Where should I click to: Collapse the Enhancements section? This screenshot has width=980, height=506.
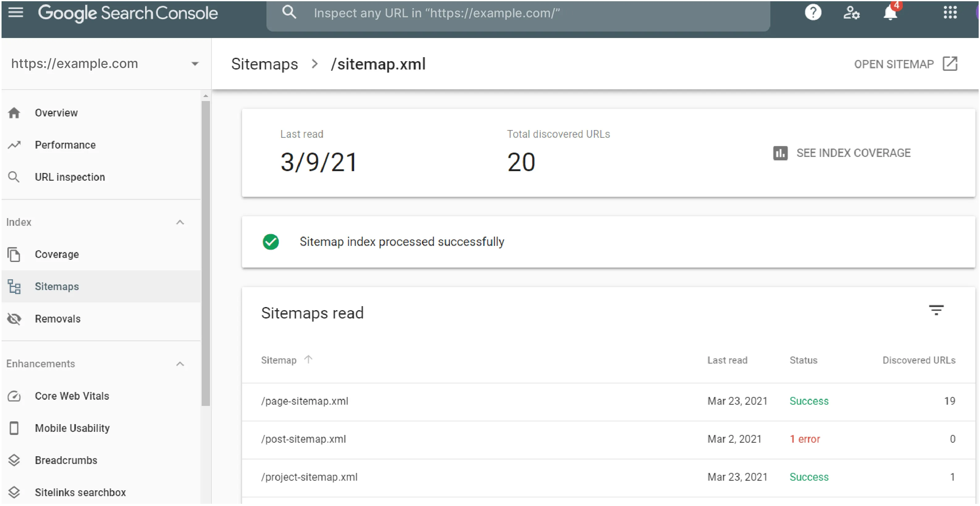point(180,364)
